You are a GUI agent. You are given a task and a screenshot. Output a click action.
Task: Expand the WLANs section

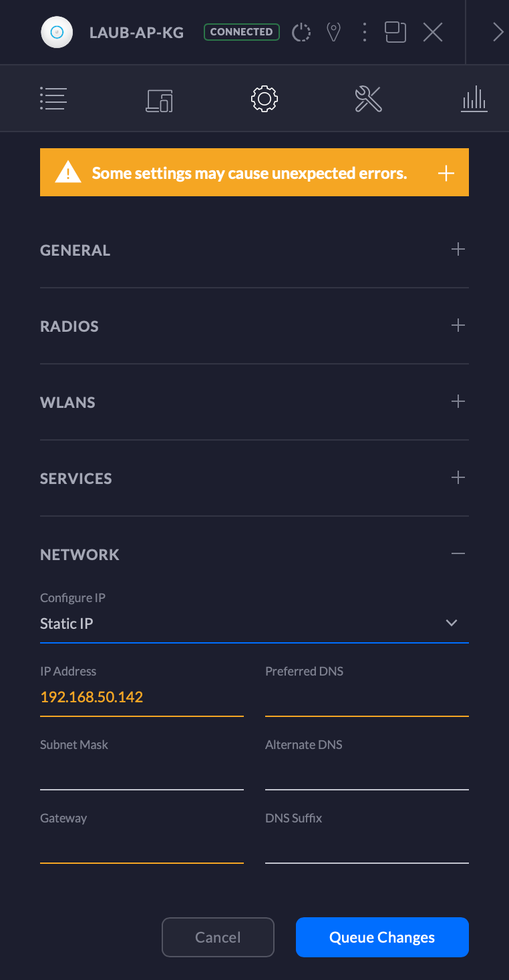tap(458, 402)
